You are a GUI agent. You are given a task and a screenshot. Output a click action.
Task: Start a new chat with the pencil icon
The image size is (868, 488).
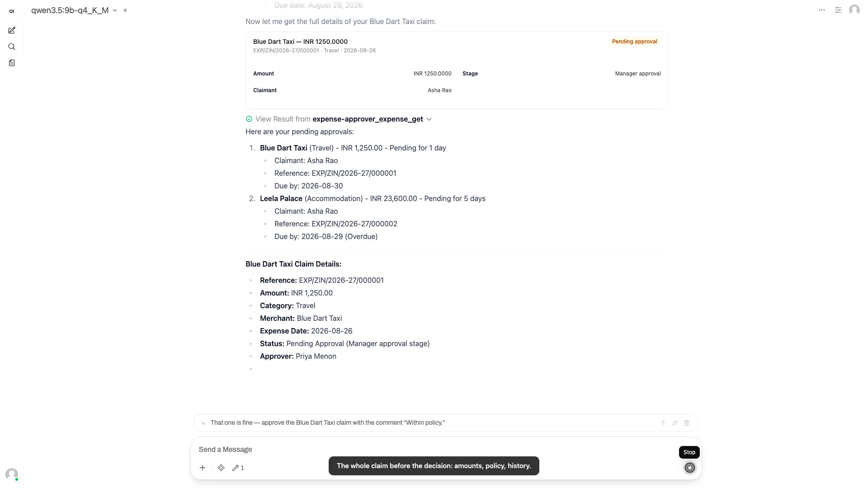pyautogui.click(x=12, y=30)
